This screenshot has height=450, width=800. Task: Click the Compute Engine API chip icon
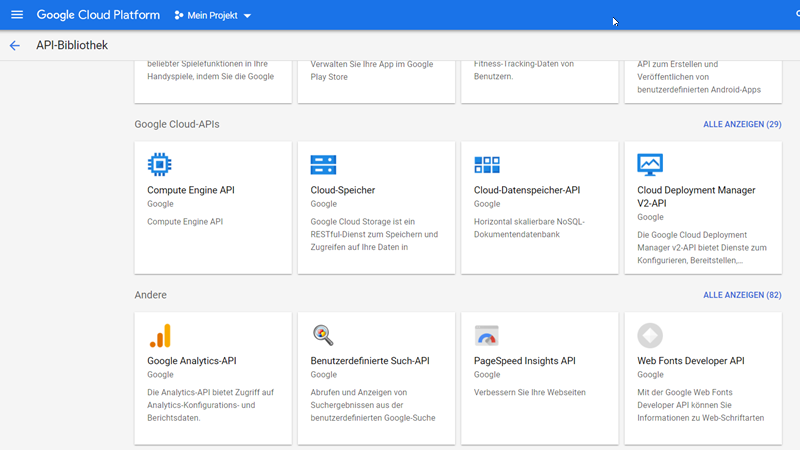pyautogui.click(x=159, y=164)
